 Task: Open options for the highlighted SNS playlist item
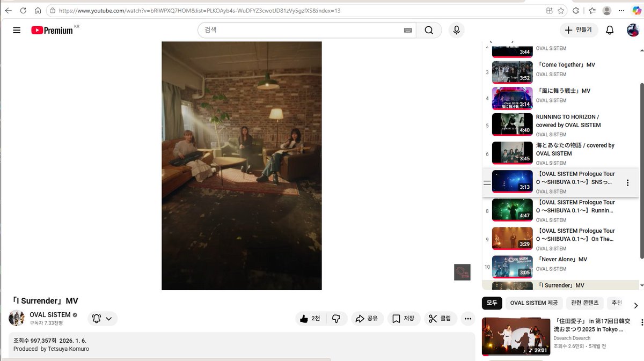[x=627, y=183]
